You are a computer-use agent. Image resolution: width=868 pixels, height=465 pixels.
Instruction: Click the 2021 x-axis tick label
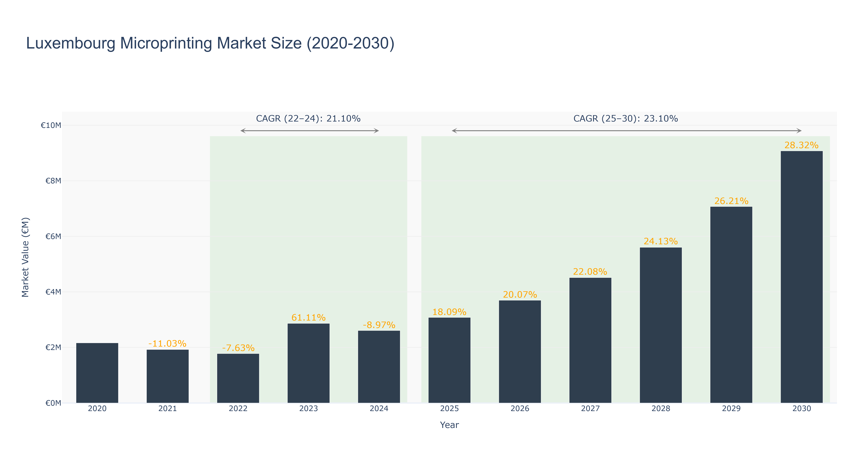tap(167, 409)
